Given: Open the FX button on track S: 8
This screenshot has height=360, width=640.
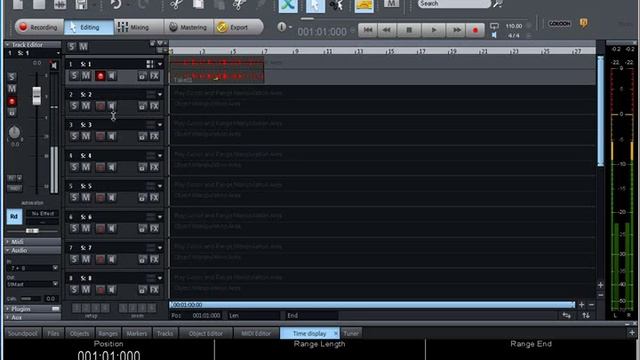Looking at the screenshot, I should coord(154,290).
